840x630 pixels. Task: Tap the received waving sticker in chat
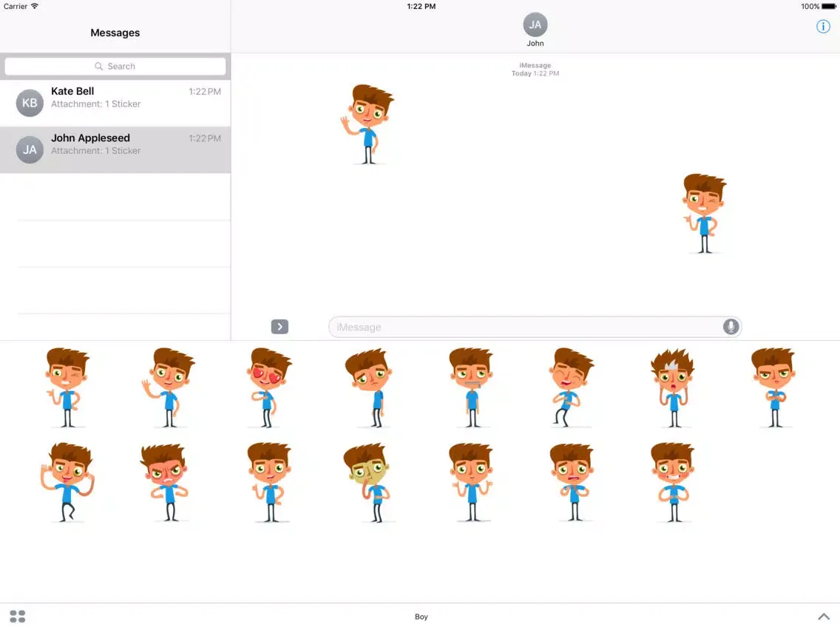(x=367, y=124)
